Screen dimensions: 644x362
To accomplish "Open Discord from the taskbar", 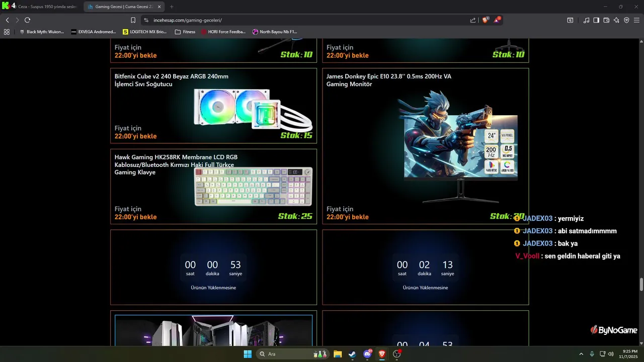I will pyautogui.click(x=367, y=354).
